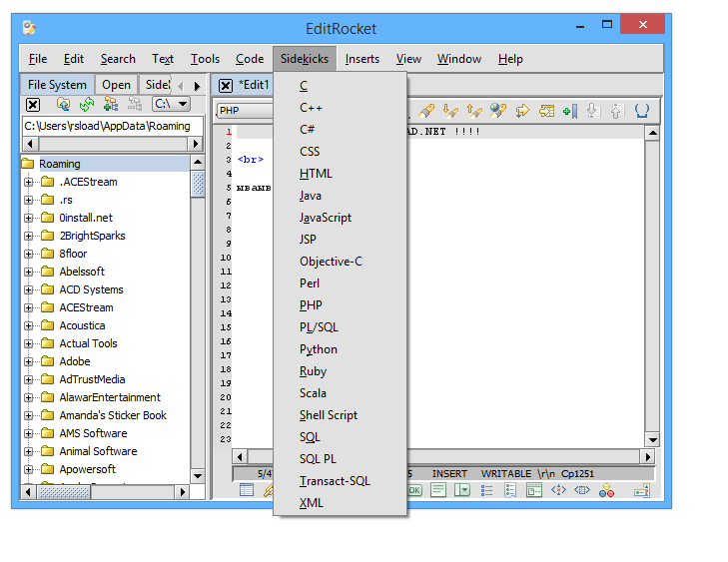This screenshot has width=728, height=562.
Task: Open the Tools menu
Action: coord(205,59)
